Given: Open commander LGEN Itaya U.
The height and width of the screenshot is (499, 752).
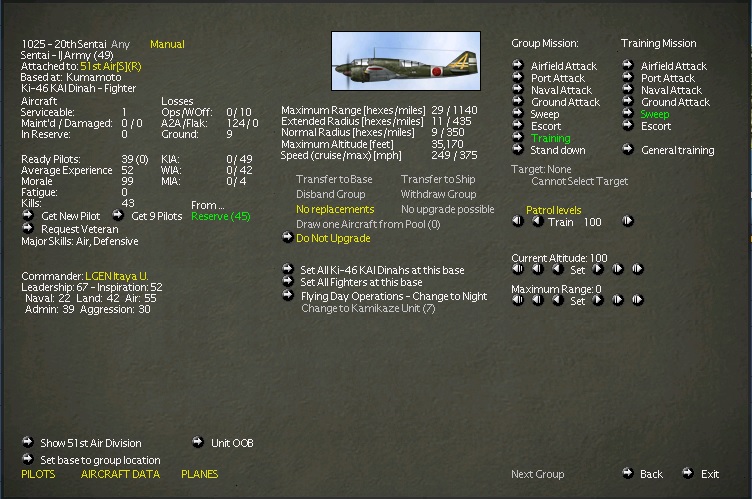Looking at the screenshot, I should 117,276.
